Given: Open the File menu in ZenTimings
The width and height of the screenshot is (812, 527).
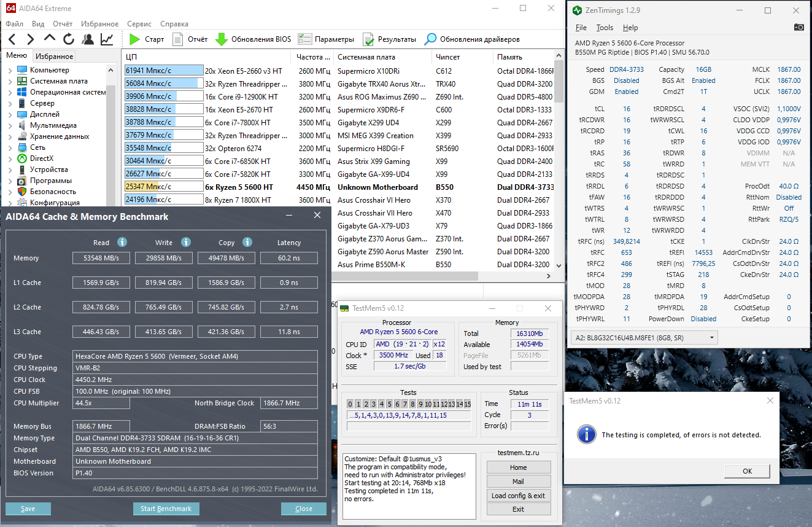Looking at the screenshot, I should [x=581, y=28].
